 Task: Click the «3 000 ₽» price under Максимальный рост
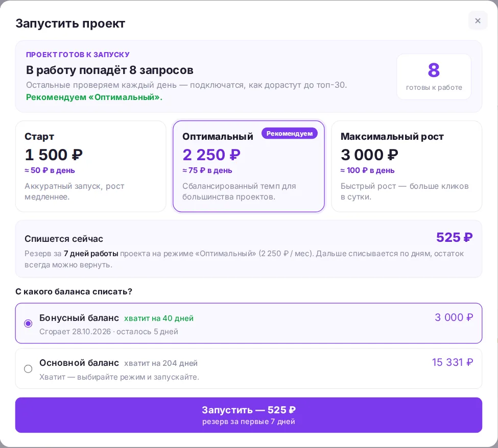coord(369,155)
